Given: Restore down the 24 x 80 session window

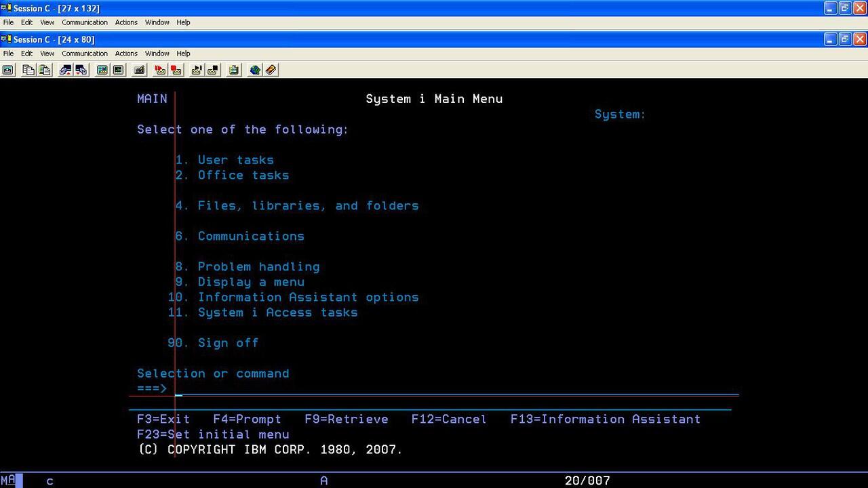Looking at the screenshot, I should [x=845, y=39].
